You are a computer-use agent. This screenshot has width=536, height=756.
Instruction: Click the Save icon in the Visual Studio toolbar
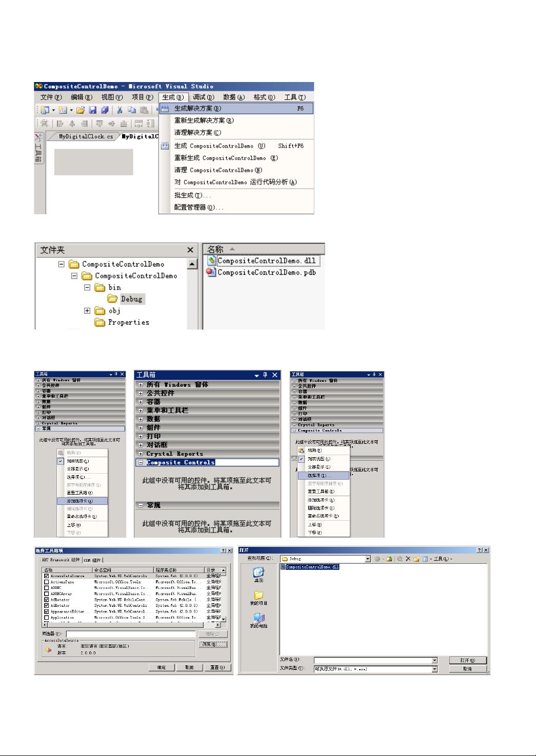(93, 110)
